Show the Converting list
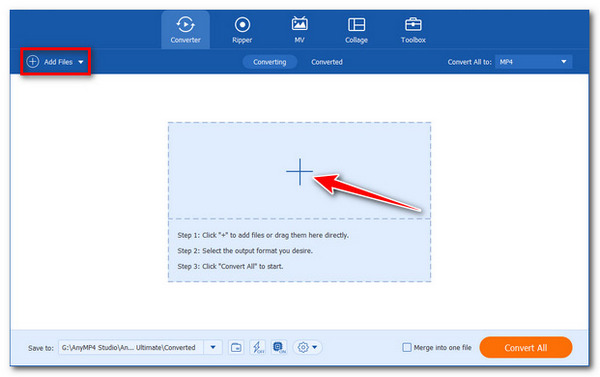The image size is (600, 377). pos(269,62)
